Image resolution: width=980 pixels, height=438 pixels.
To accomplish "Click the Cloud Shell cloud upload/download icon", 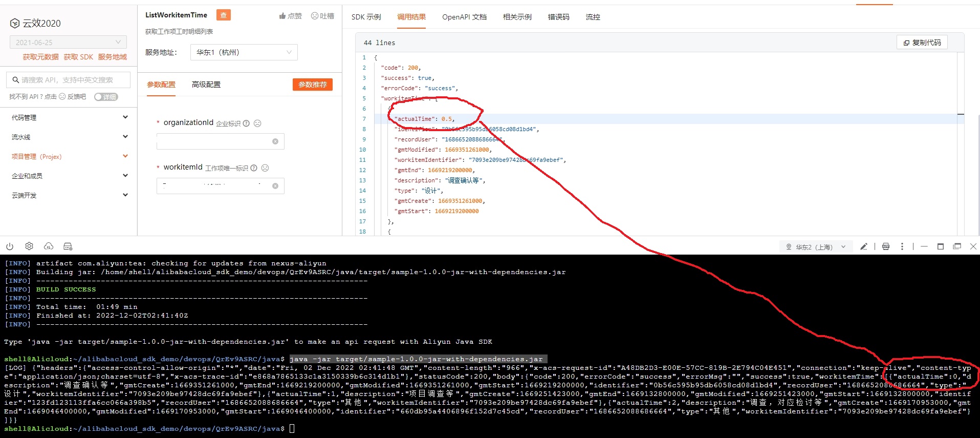I will (x=49, y=246).
